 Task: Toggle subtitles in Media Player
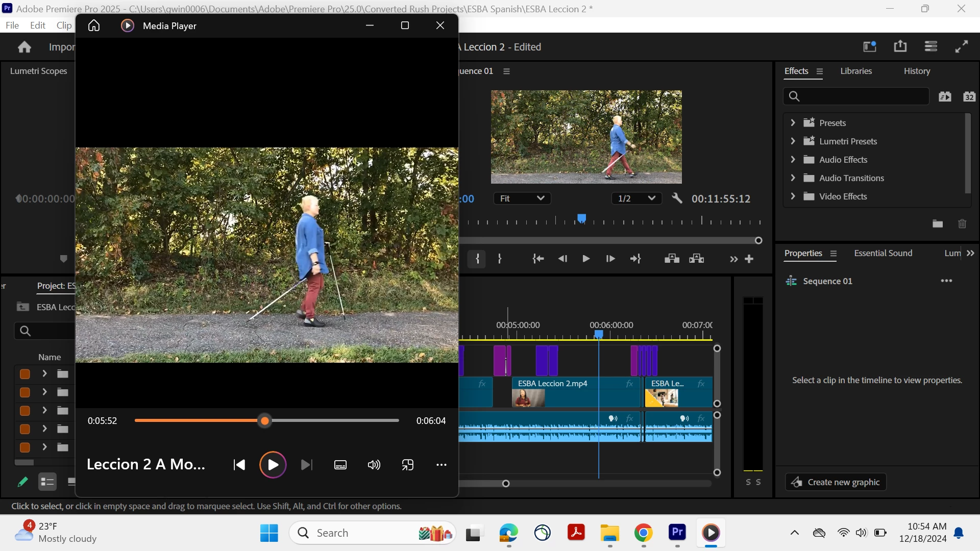pos(340,465)
